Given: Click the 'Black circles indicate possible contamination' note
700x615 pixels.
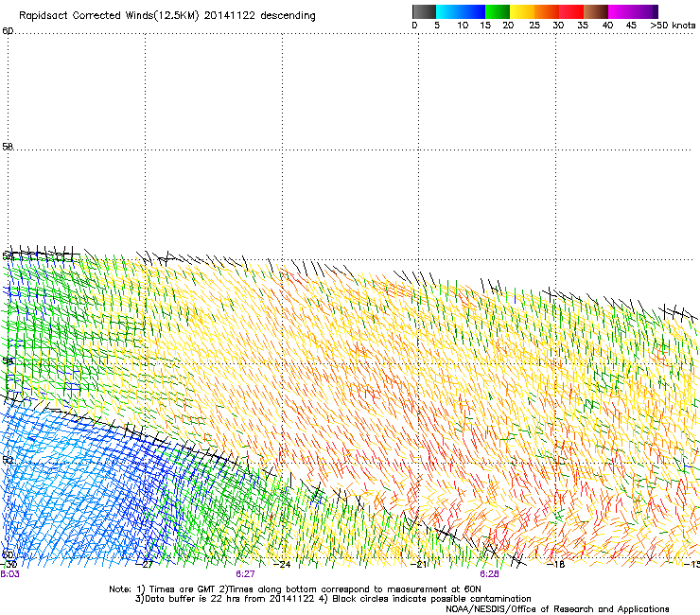Looking at the screenshot, I should pos(431,599).
